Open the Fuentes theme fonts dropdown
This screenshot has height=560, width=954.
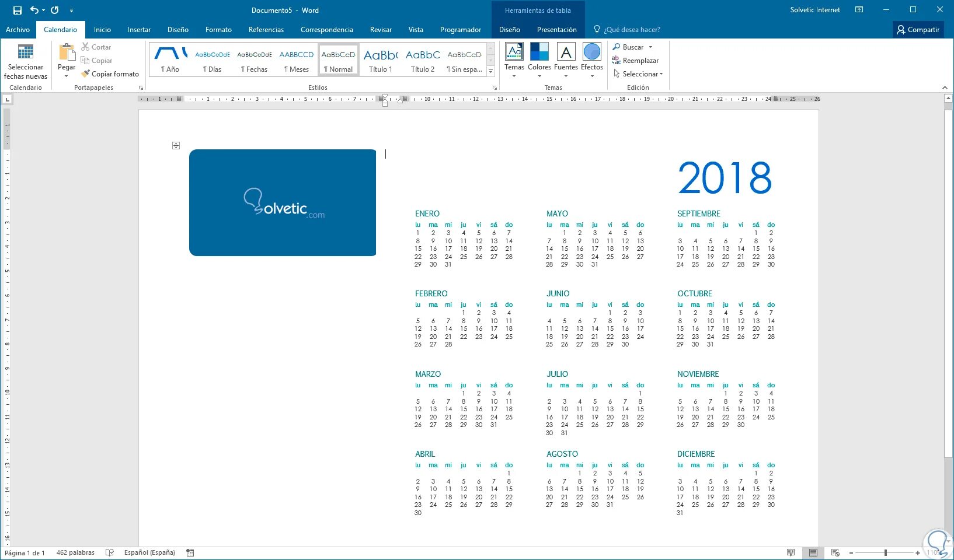pos(566,60)
